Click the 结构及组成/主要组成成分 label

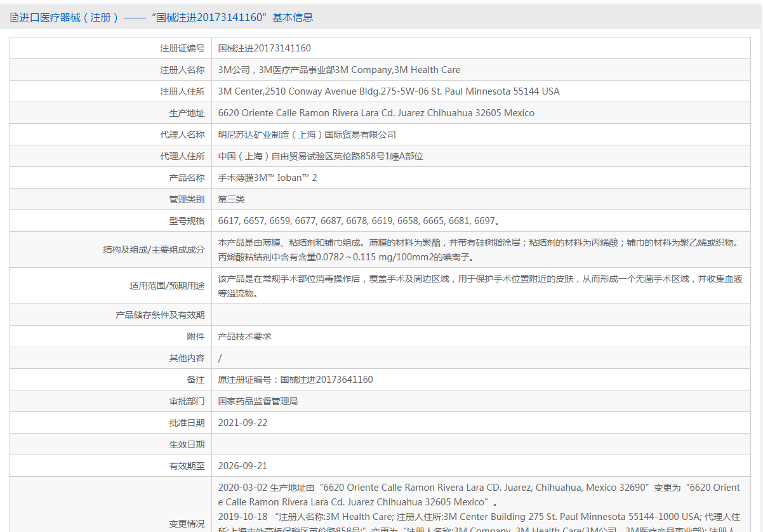pos(154,249)
